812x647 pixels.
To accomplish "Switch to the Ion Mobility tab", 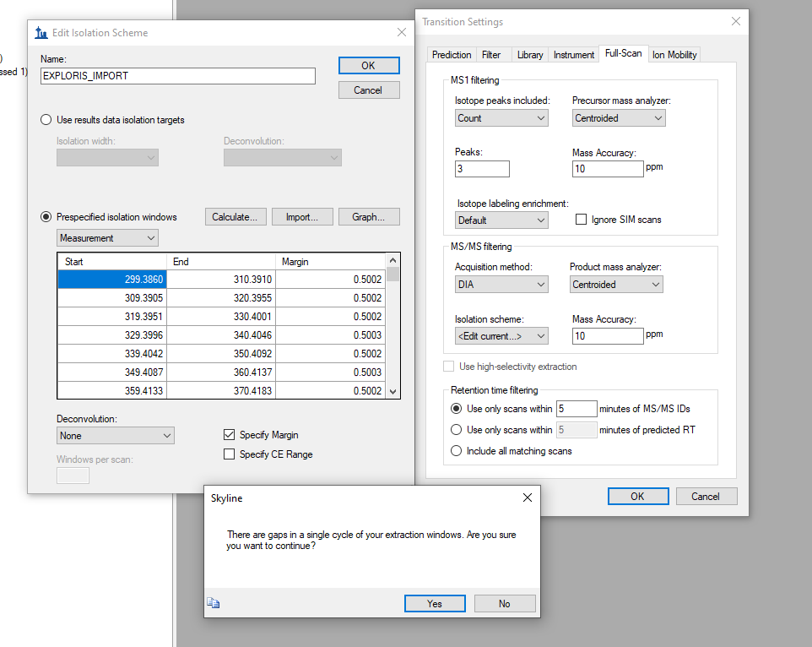I will pos(674,55).
